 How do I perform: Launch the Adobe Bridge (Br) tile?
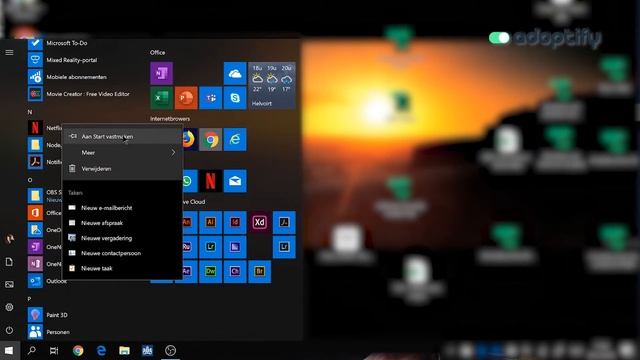[x=259, y=271]
